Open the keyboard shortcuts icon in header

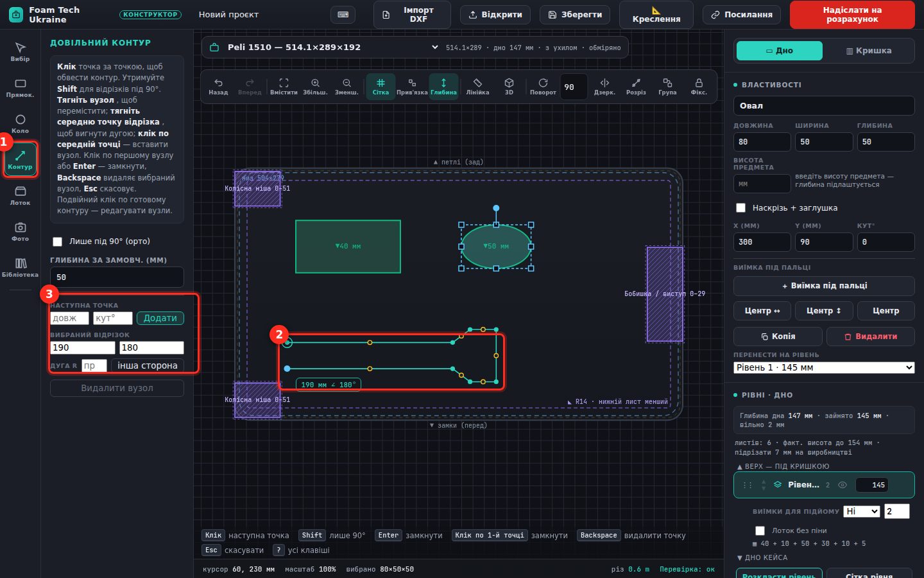(x=343, y=15)
